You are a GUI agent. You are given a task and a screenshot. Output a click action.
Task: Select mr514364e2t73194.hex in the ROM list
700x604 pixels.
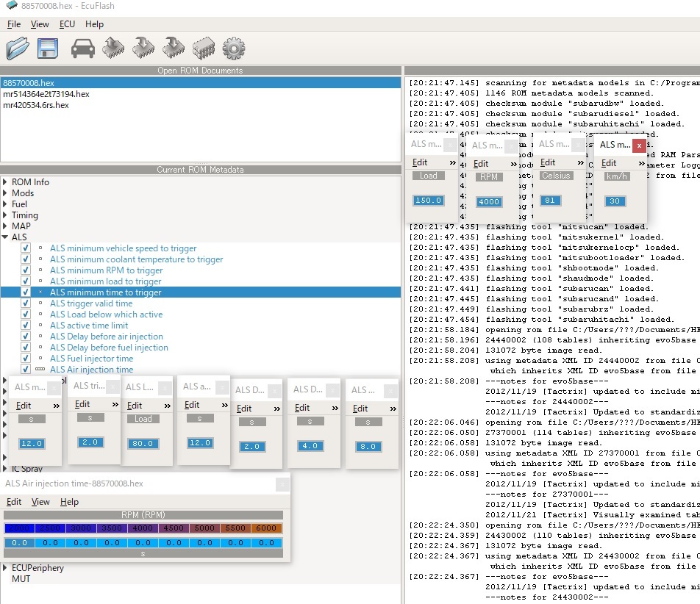click(x=201, y=94)
